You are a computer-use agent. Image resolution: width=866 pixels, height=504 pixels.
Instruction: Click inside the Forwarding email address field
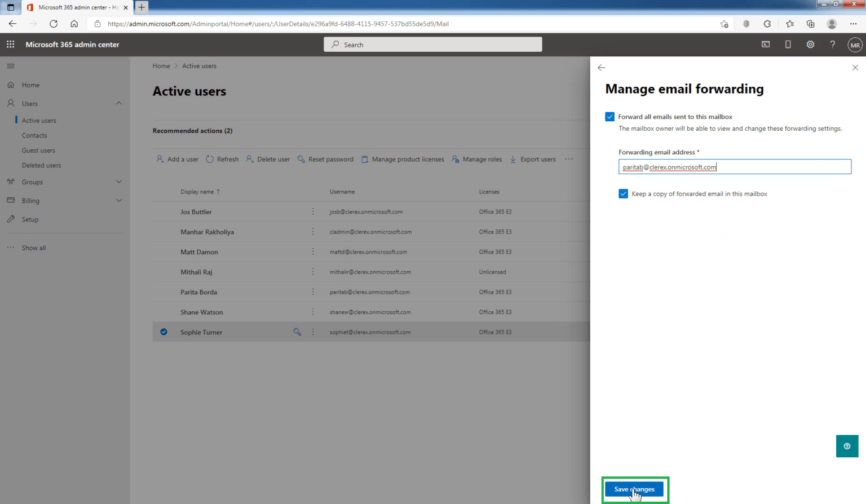click(x=735, y=166)
